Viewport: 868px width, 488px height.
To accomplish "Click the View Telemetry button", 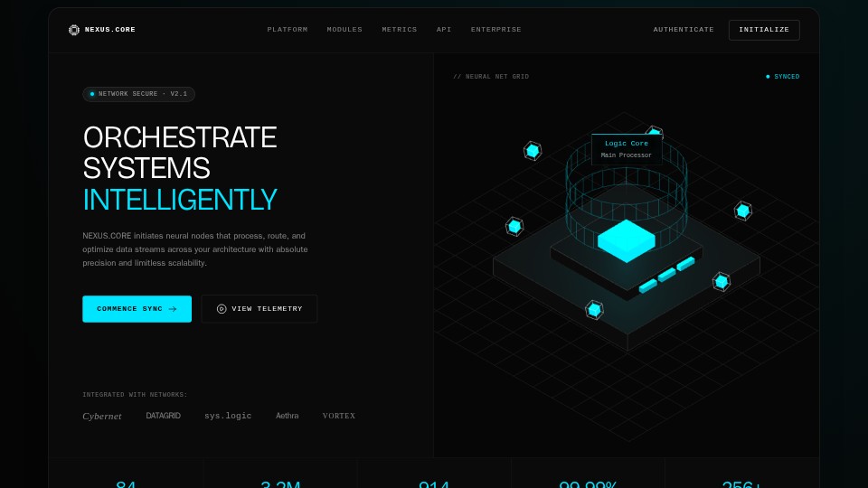I will tap(259, 309).
